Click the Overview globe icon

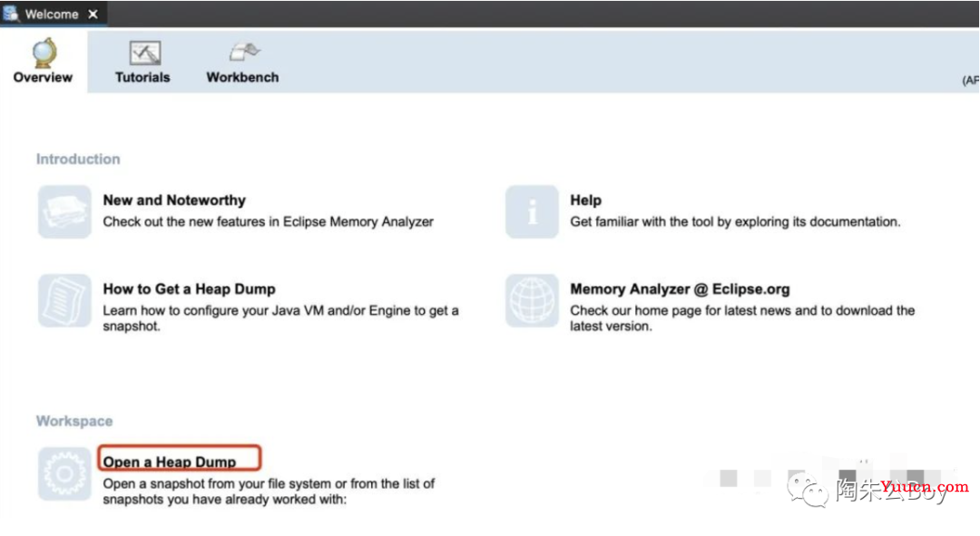(x=44, y=53)
